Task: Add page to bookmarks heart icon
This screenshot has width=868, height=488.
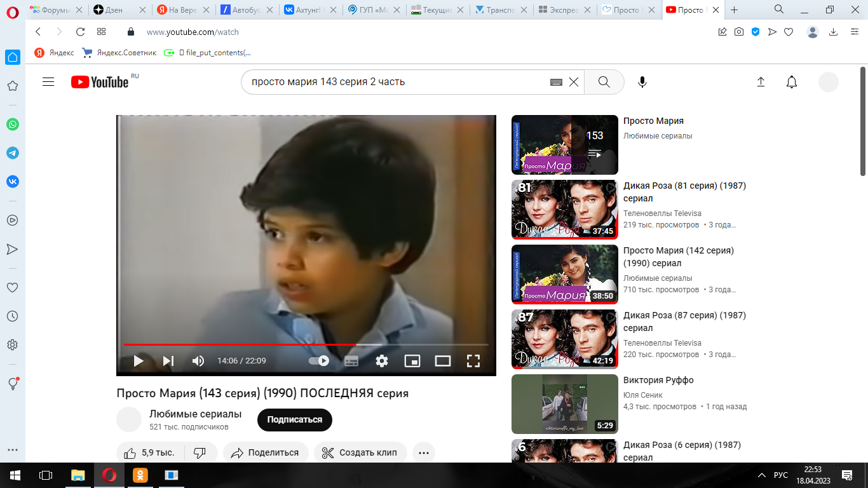Action: click(789, 32)
